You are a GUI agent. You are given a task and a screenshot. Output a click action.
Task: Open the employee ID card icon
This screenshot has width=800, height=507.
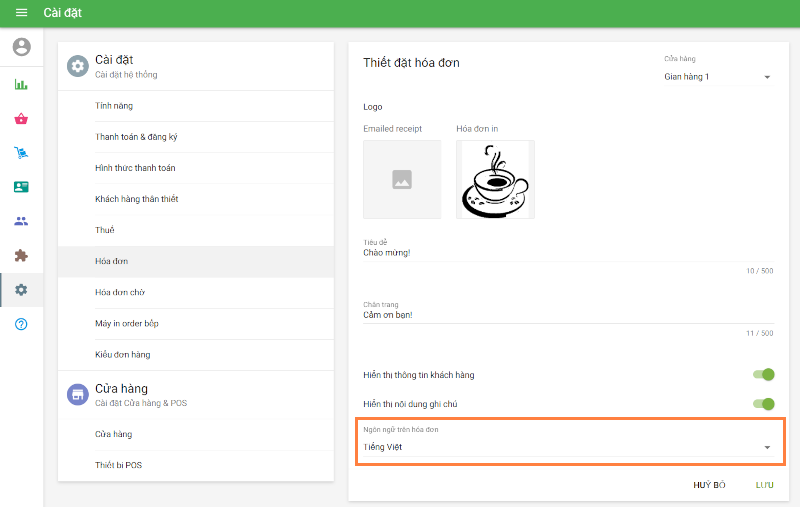pos(21,187)
